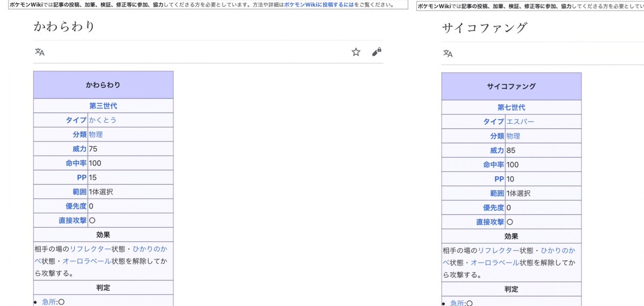Click 1体選択 in the サイコファング table
The image size is (644, 306).
click(x=519, y=193)
